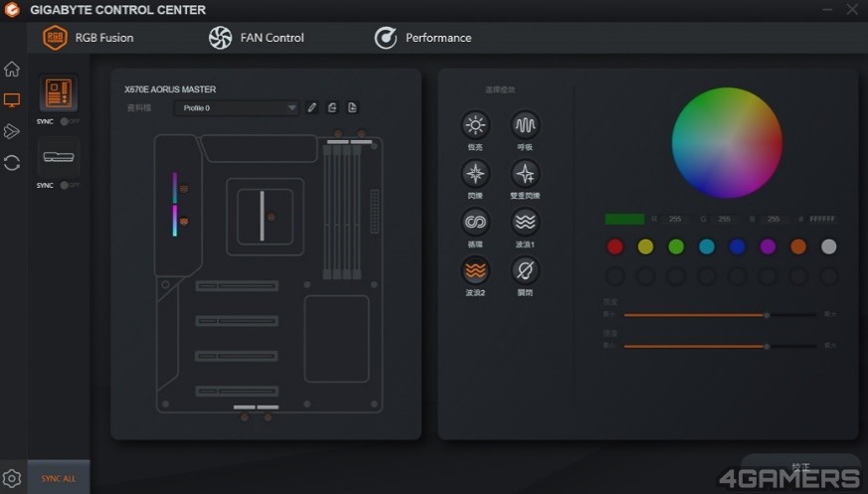
Task: Click the hex color code field
Action: 822,219
